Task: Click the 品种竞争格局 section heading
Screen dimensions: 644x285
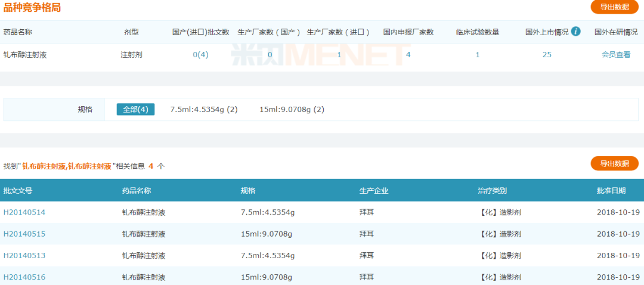Action: pos(32,7)
